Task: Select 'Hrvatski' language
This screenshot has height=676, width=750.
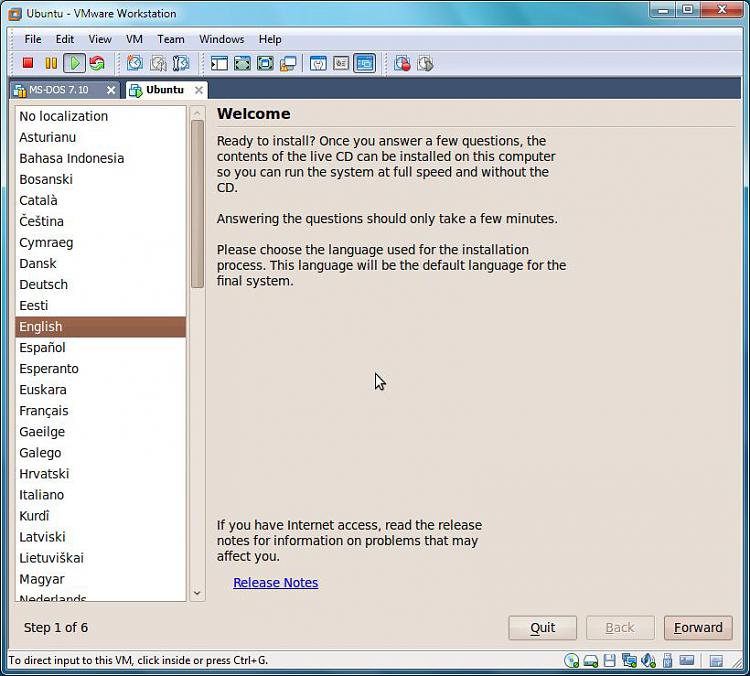Action: (100, 474)
